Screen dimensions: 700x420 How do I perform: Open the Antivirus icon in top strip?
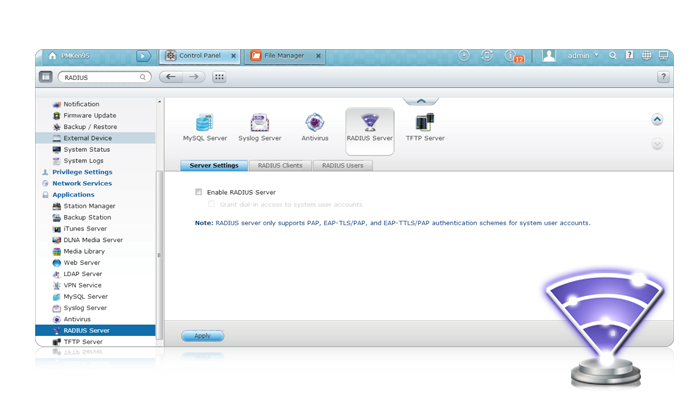(x=315, y=124)
